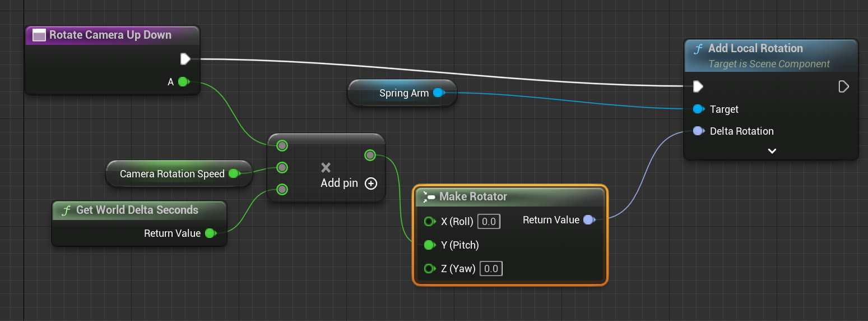868x321 pixels.
Task: Click Add Local Rotation execution input pin
Action: click(x=698, y=86)
